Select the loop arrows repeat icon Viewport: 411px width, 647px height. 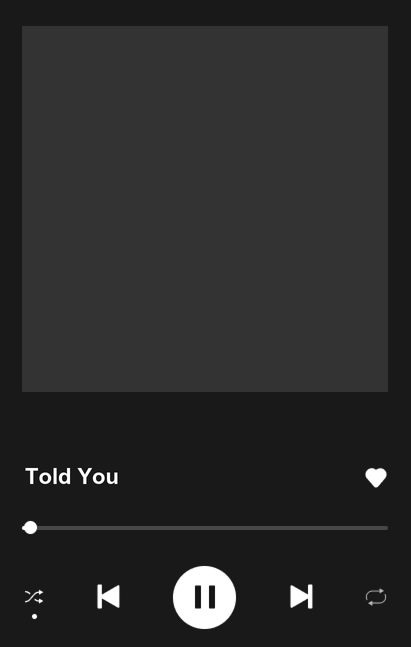376,597
